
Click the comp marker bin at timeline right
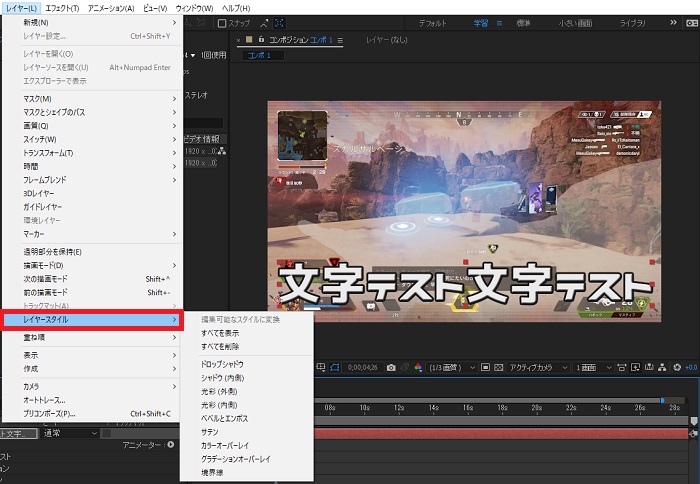[693, 421]
